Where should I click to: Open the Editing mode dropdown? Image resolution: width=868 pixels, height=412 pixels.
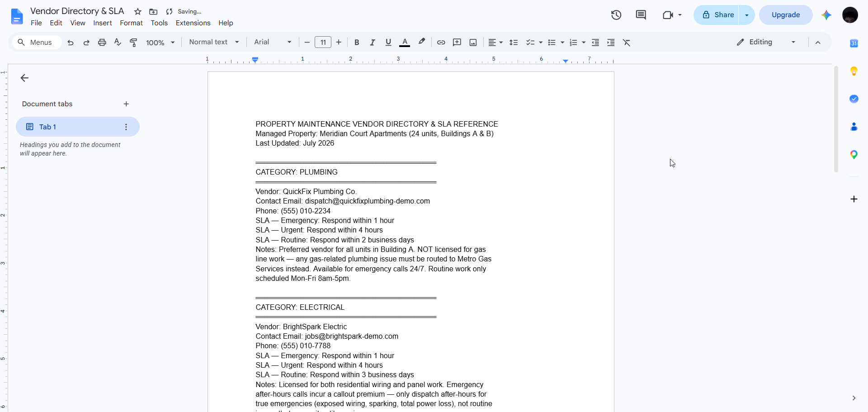[766, 42]
